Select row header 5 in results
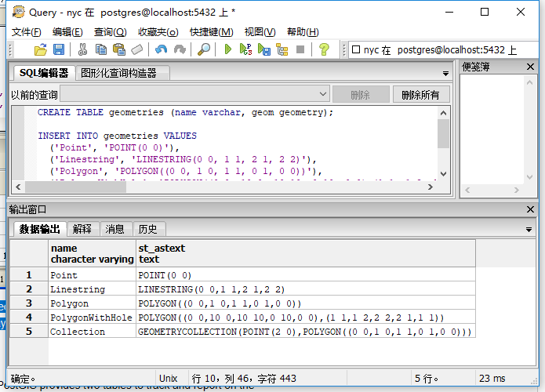Viewport: 545px width, 392px height. tap(29, 331)
